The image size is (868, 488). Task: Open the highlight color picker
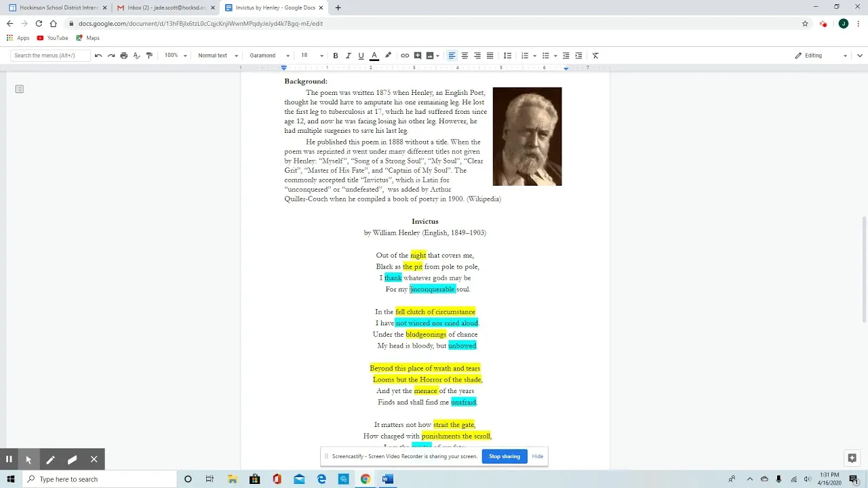tap(388, 56)
